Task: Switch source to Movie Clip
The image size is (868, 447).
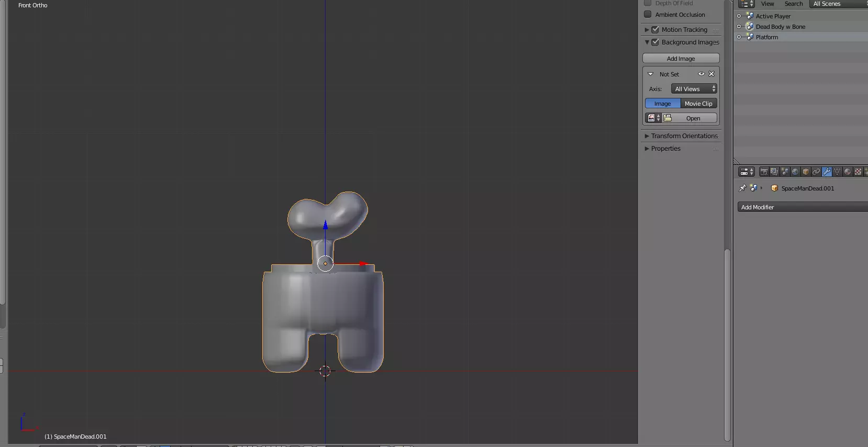Action: [x=699, y=104]
